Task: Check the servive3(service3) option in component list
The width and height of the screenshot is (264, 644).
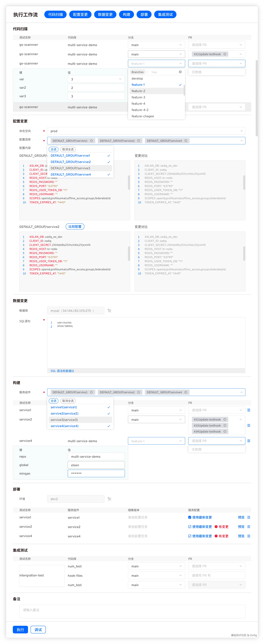Action: 80,420
